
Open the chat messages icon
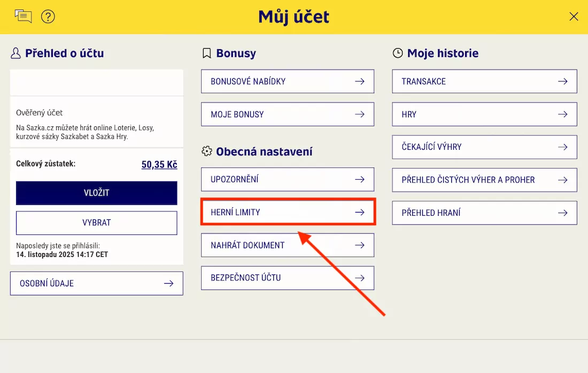23,16
